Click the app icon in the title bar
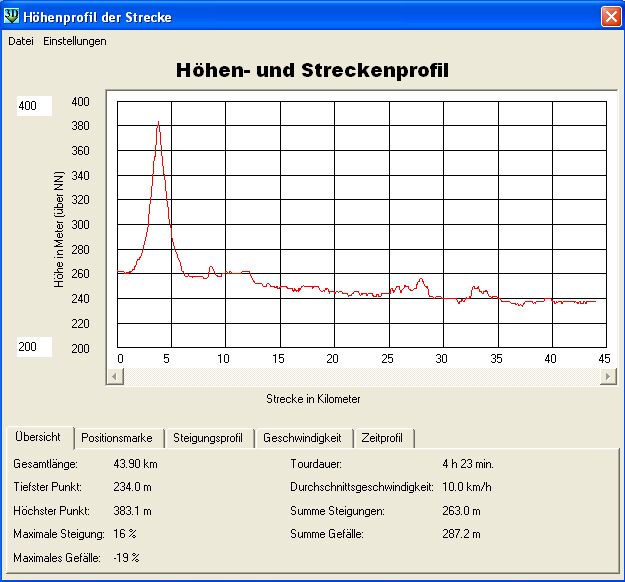625x582 pixels. click(x=12, y=17)
